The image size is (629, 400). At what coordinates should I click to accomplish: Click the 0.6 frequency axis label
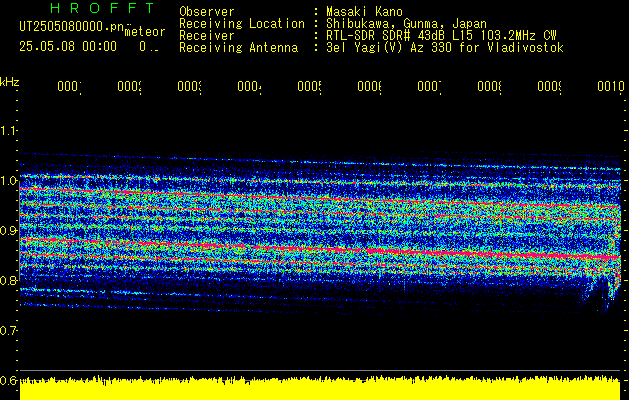pos(8,380)
